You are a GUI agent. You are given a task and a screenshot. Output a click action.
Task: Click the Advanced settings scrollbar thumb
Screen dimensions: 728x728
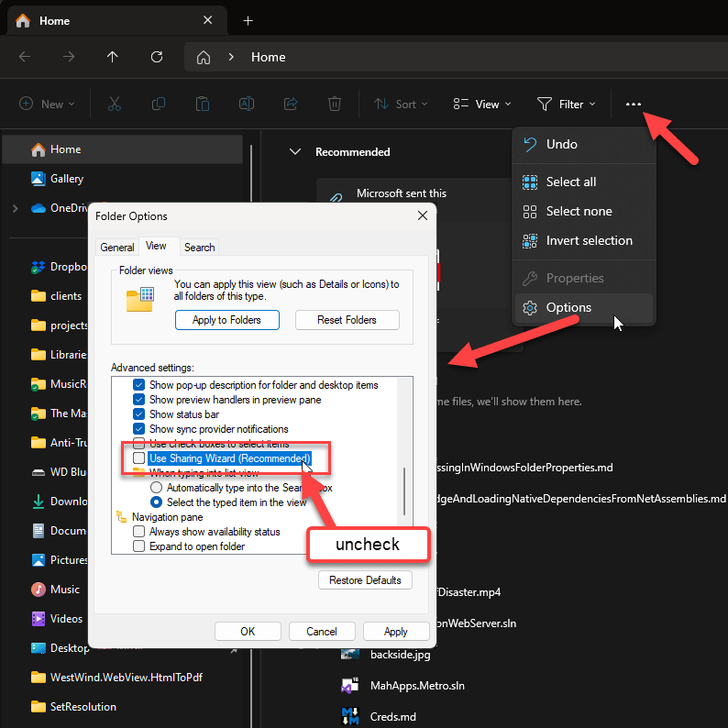coord(404,491)
